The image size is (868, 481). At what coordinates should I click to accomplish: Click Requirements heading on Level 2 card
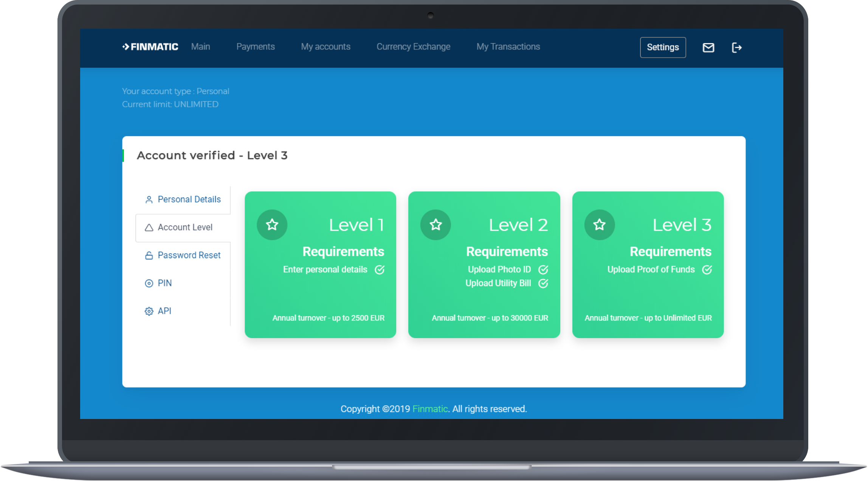[507, 252]
